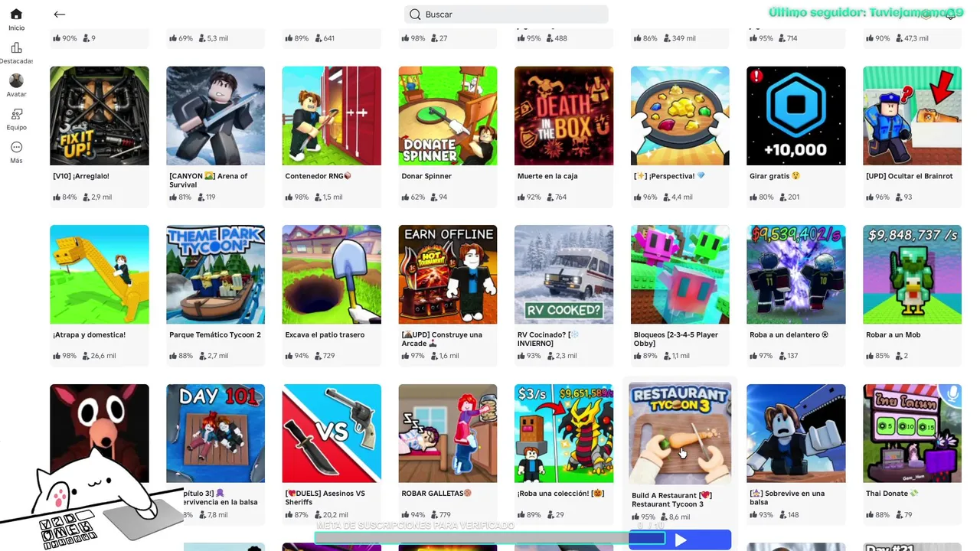Image resolution: width=980 pixels, height=551 pixels.
Task: Click the Buscar search field
Action: [506, 15]
